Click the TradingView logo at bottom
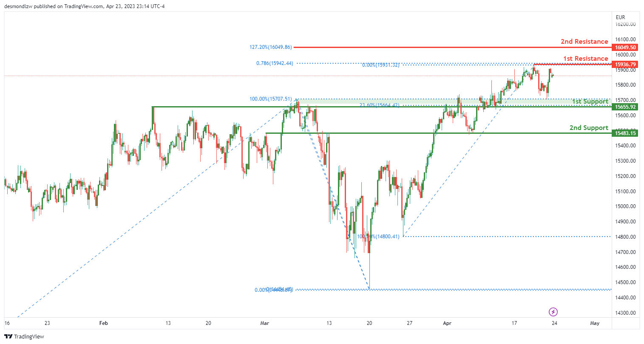The width and height of the screenshot is (644, 344). pyautogui.click(x=24, y=336)
